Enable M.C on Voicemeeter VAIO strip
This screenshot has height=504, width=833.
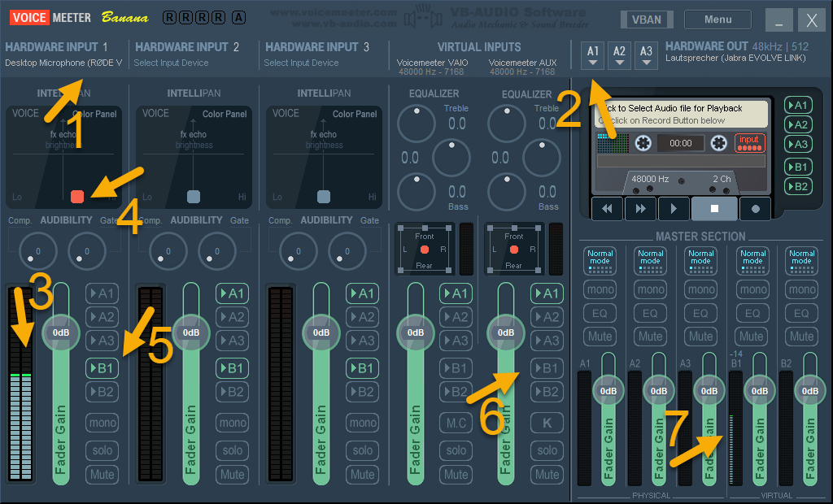[456, 423]
